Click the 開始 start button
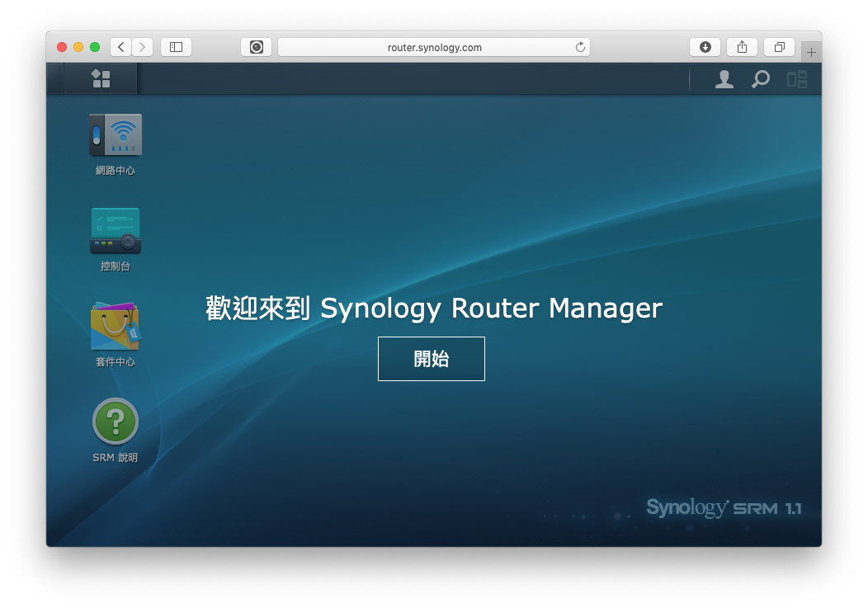The width and height of the screenshot is (868, 608). tap(432, 359)
